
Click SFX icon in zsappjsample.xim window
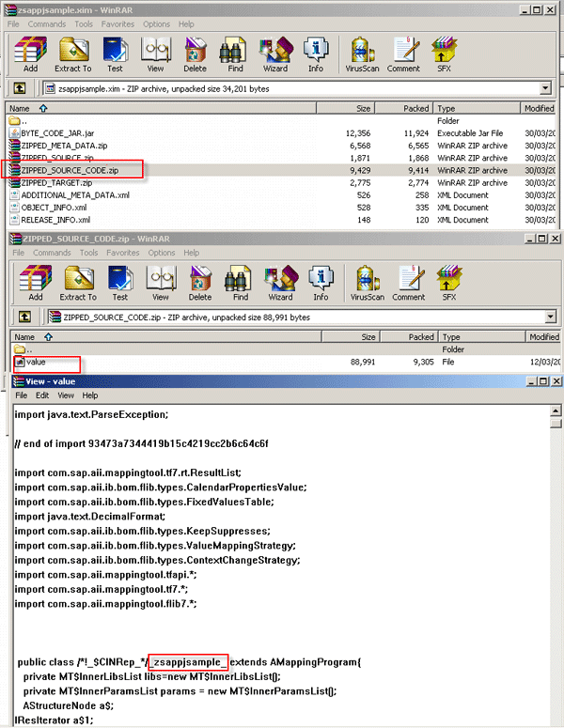[x=444, y=54]
